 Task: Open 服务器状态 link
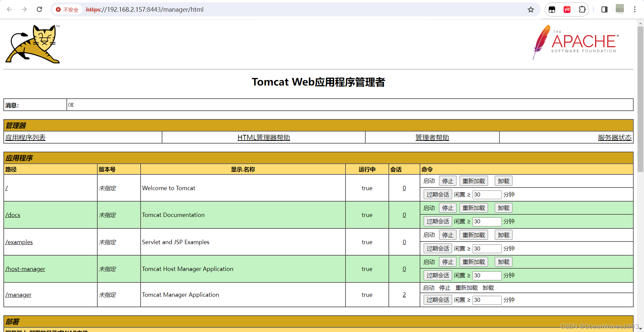click(614, 137)
